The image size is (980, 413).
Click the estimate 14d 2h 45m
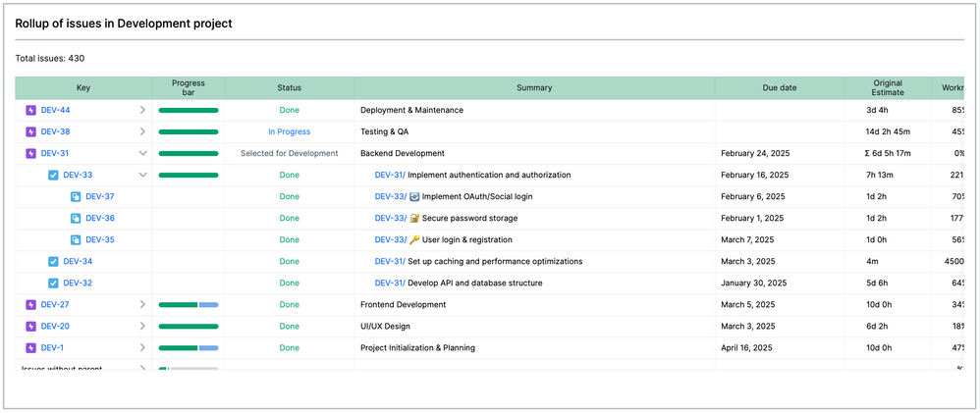888,131
